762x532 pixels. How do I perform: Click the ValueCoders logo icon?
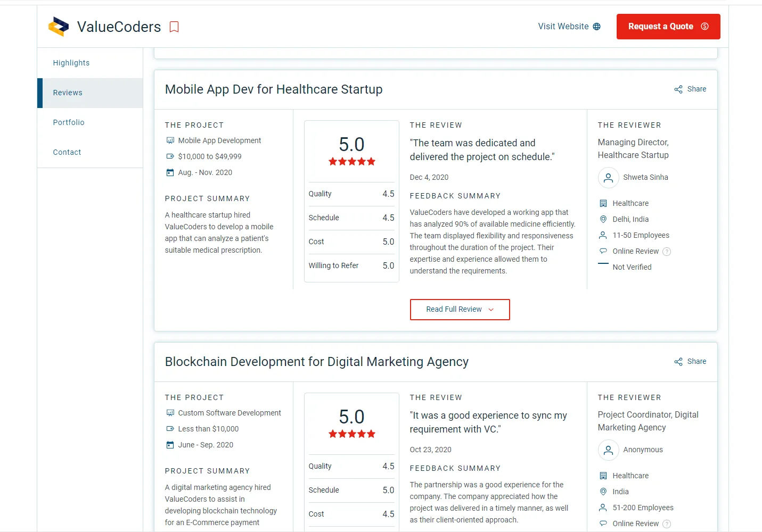click(59, 27)
